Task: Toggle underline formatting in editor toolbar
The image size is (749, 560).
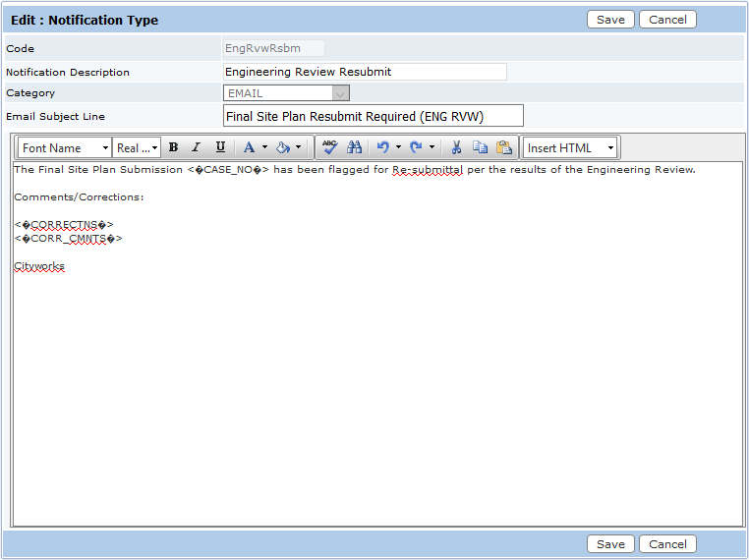Action: pos(220,147)
